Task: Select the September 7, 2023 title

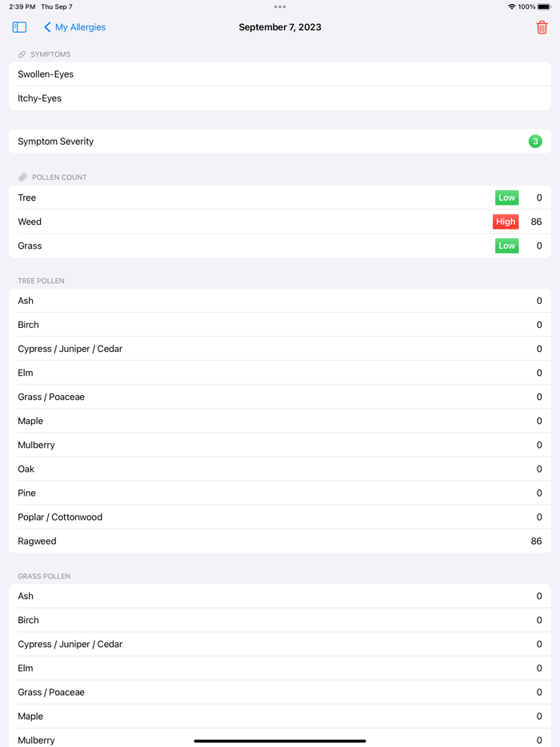Action: coord(280,26)
